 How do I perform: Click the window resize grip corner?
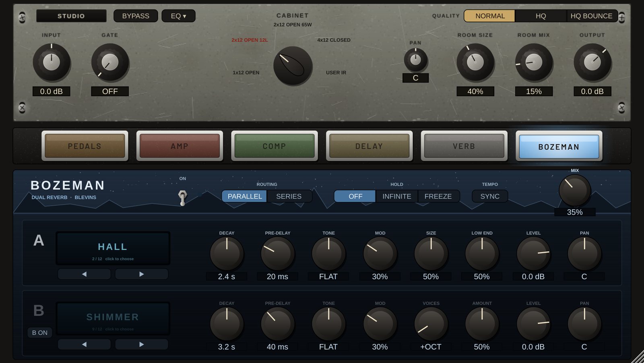coord(638,357)
